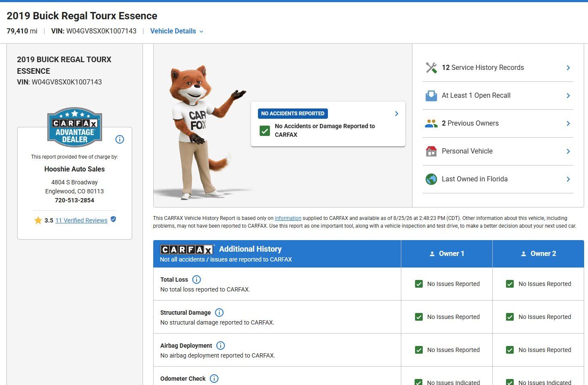Click the Previous Owners people icon

pyautogui.click(x=431, y=123)
